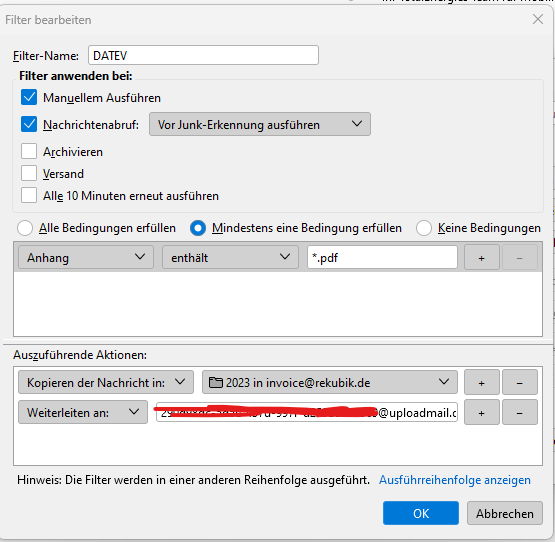555x542 pixels.
Task: Click the Filter bearbeiten title text
Action: point(48,20)
